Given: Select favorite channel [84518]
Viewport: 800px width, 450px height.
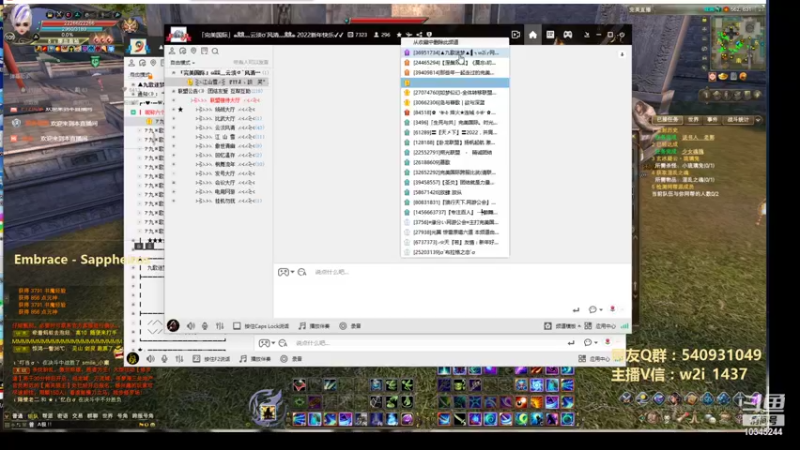Looking at the screenshot, I should point(455,112).
